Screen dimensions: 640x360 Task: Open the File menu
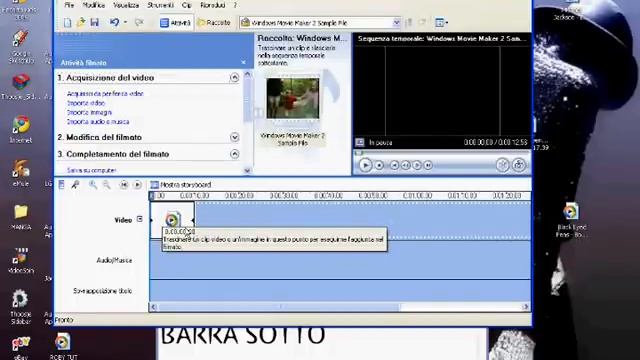click(69, 5)
